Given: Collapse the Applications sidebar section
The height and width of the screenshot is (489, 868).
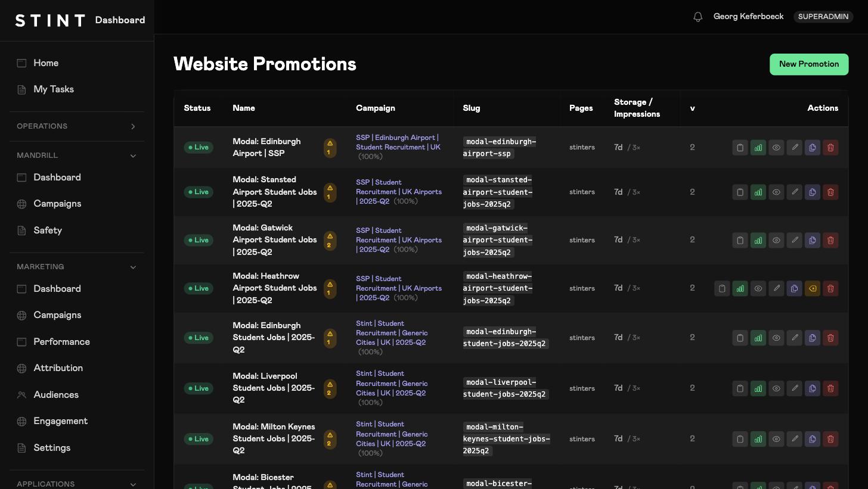Looking at the screenshot, I should coord(77,484).
